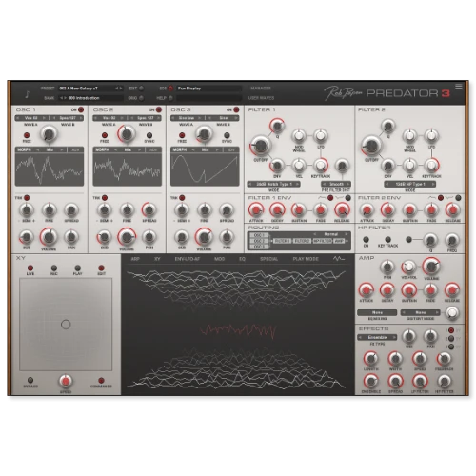Click the Effects LP Filter knob
476x476 pixels.
tap(420, 381)
